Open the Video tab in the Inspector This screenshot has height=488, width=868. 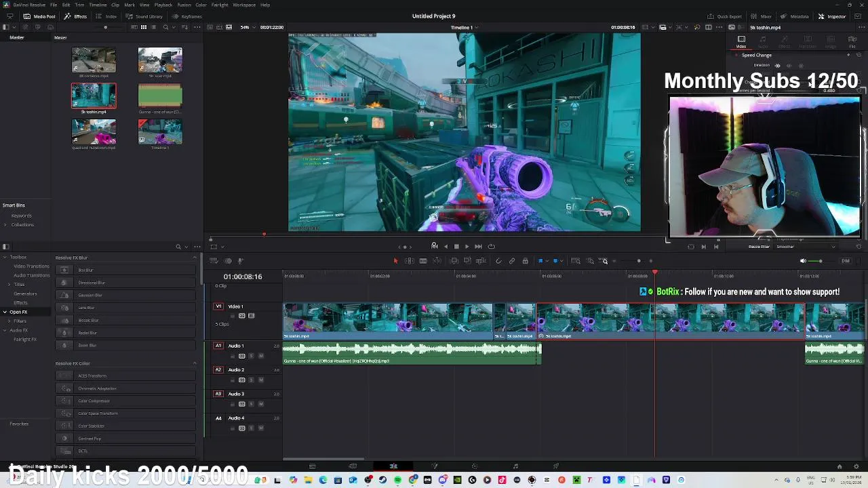pos(741,42)
